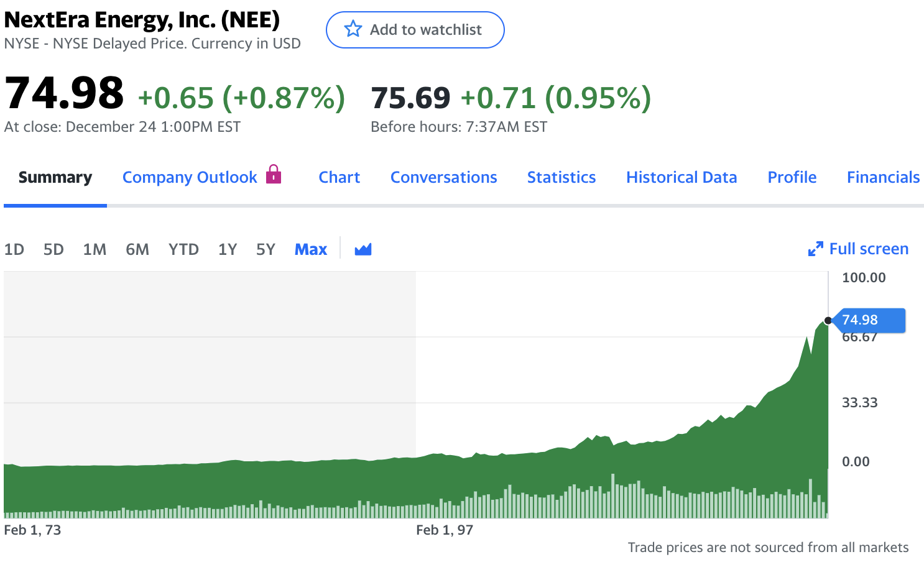Open the Summary tab
The width and height of the screenshot is (924, 562).
coord(55,178)
